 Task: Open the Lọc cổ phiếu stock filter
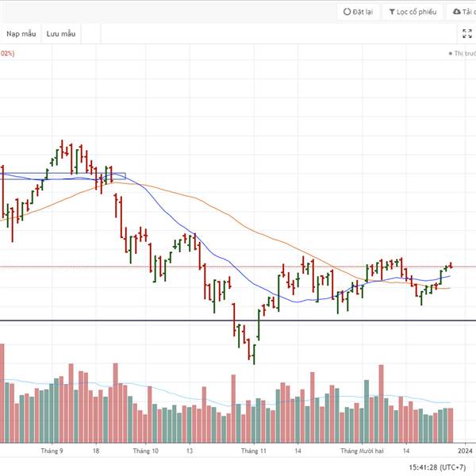(413, 12)
